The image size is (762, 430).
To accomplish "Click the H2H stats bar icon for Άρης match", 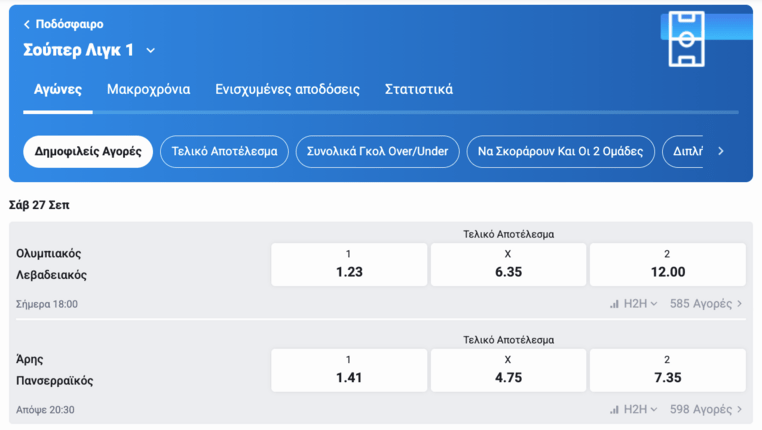I will click(x=614, y=410).
